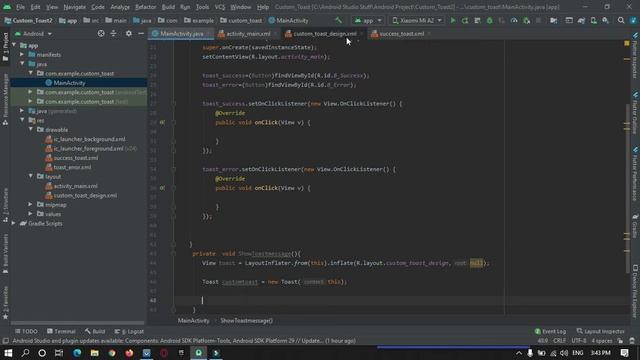This screenshot has width=640, height=360.
Task: Switch to the success_toast.xml editor tab
Action: 401,34
